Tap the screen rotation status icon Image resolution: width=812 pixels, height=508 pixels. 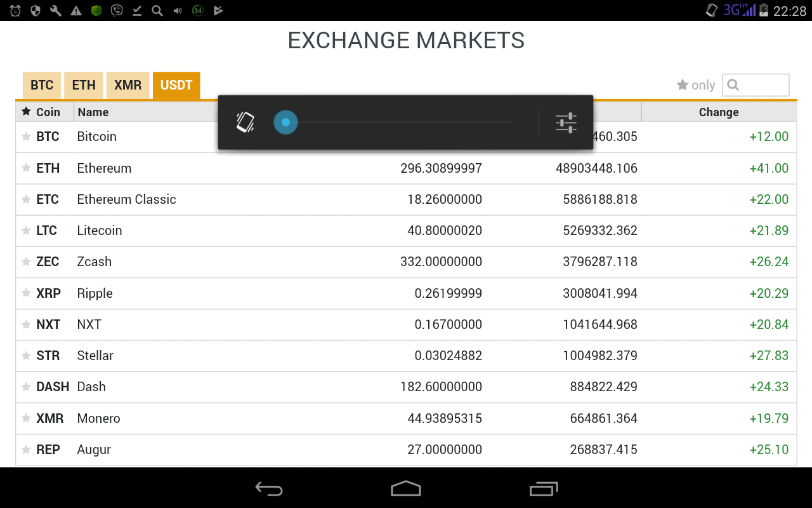pyautogui.click(x=712, y=11)
